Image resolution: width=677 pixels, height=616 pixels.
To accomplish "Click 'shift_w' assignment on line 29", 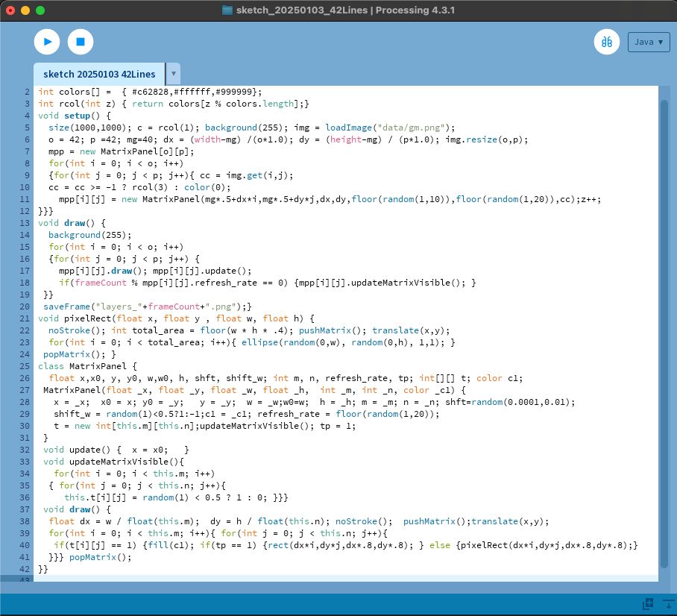I will 72,414.
